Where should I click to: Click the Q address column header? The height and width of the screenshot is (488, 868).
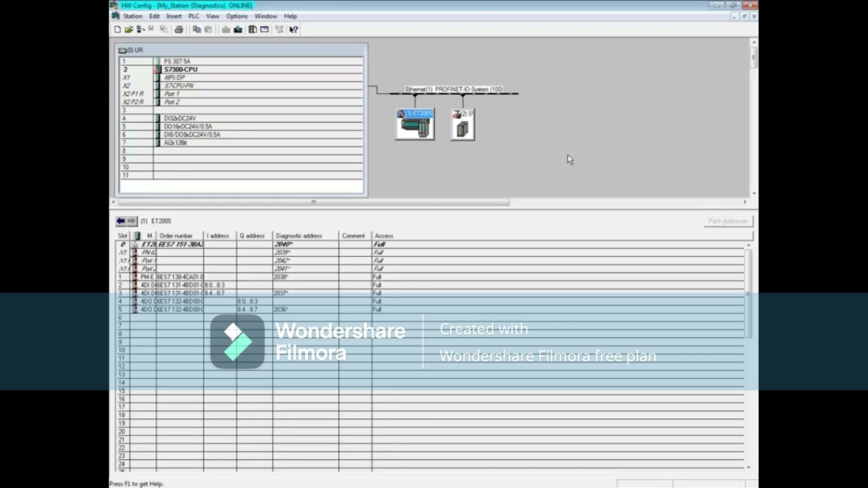tap(254, 236)
